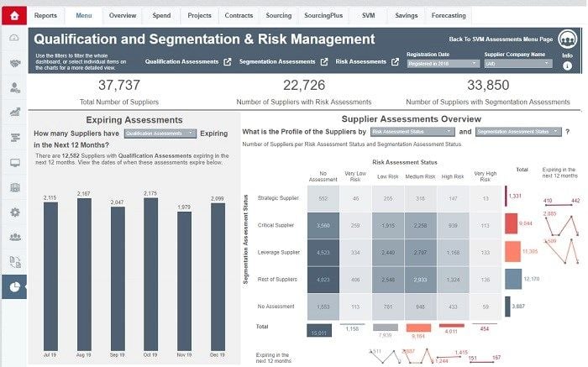Switch to the Spend tab

[161, 15]
